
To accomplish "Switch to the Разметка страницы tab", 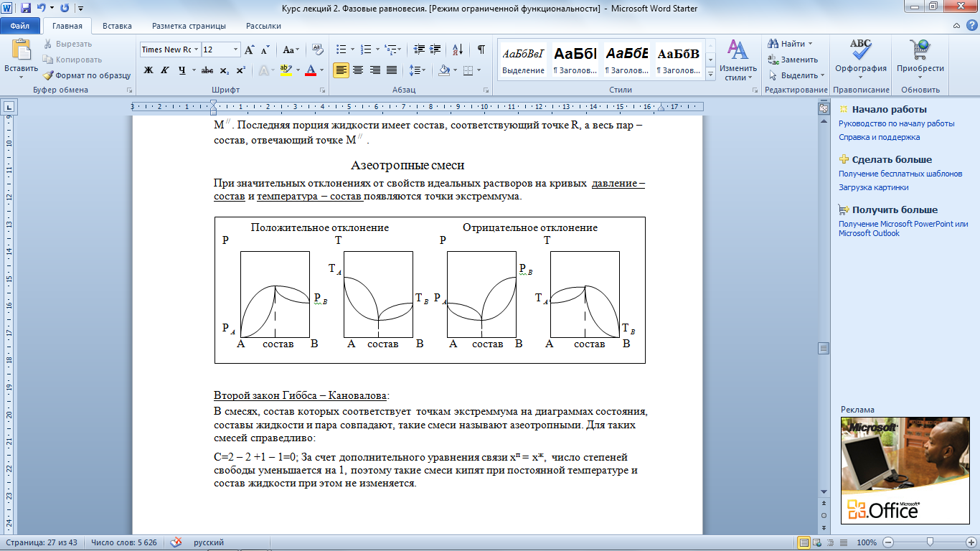I will click(x=189, y=26).
